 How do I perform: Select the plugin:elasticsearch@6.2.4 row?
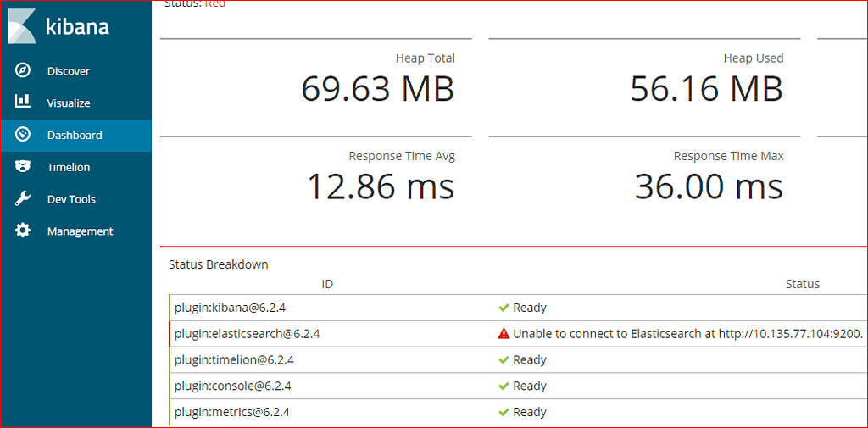pos(247,334)
